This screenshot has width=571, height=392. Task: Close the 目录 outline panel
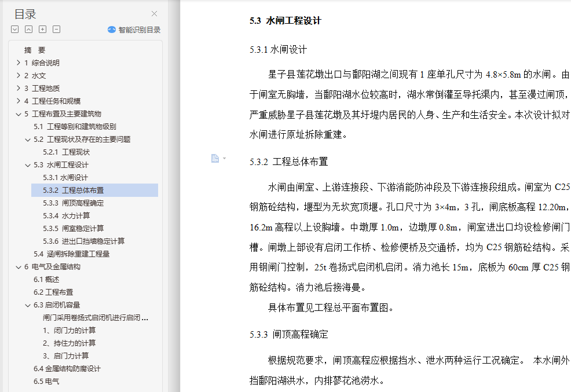(155, 14)
